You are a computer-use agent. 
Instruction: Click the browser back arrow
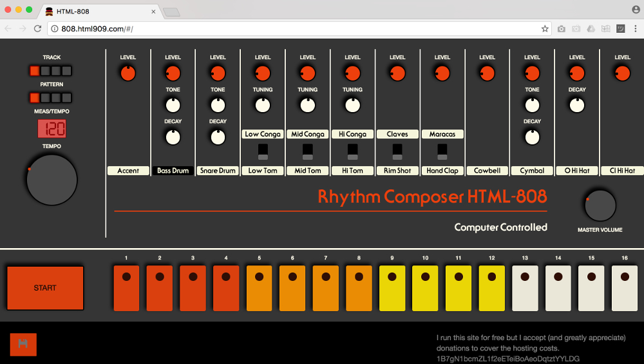[x=8, y=28]
